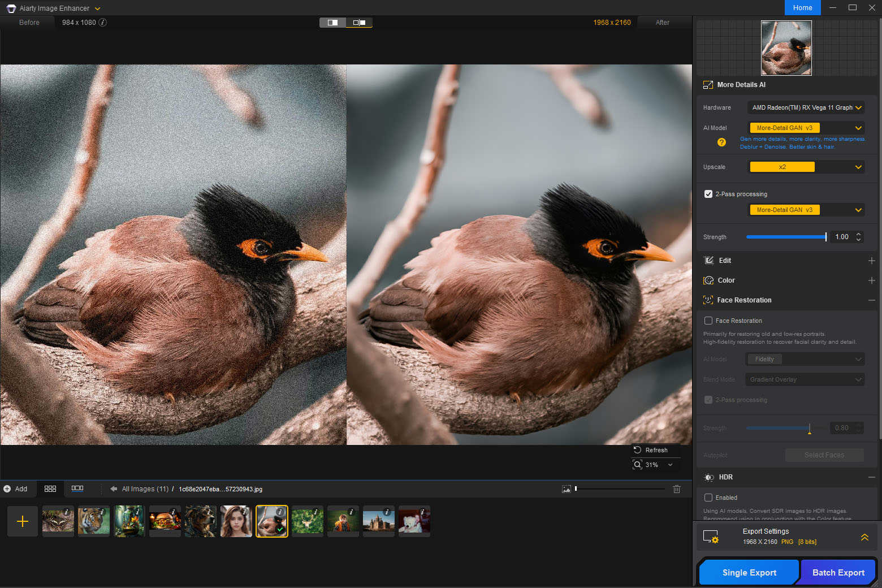Go back to All Images folder arrow

[x=114, y=489]
